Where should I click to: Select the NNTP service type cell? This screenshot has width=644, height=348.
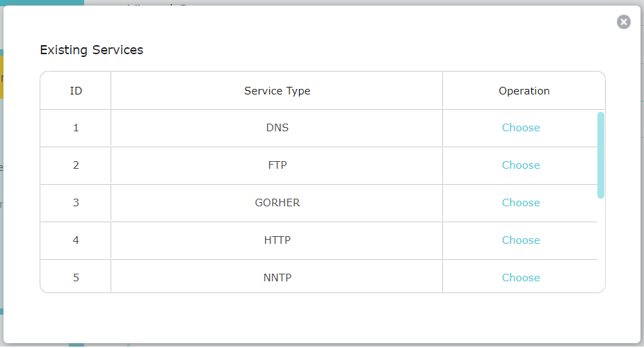coord(277,276)
